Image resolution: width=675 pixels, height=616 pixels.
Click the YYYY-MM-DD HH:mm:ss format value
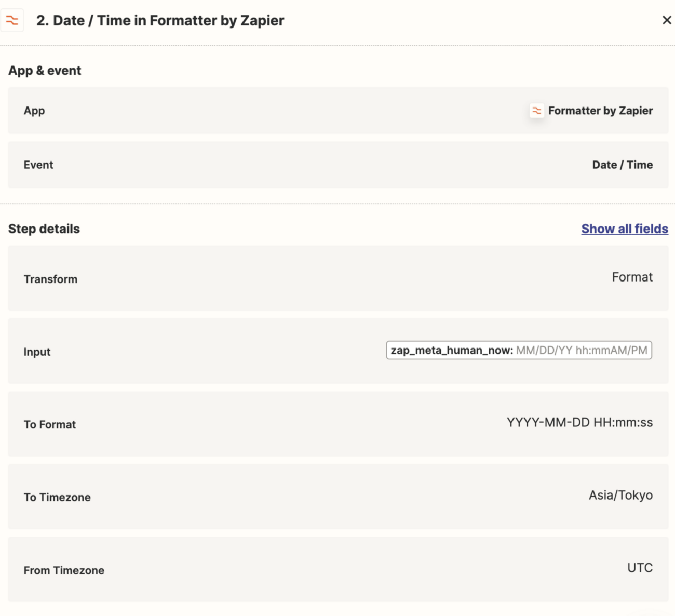(579, 423)
